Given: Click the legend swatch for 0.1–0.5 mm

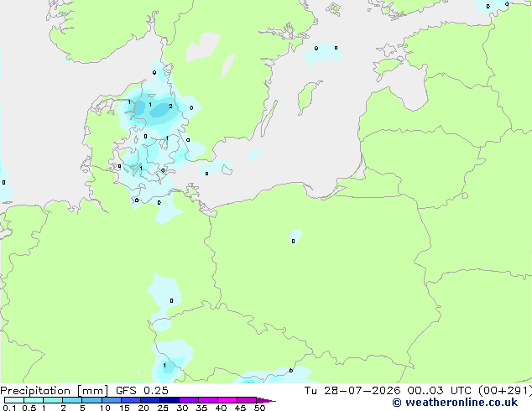Looking at the screenshot, I should [14, 400].
